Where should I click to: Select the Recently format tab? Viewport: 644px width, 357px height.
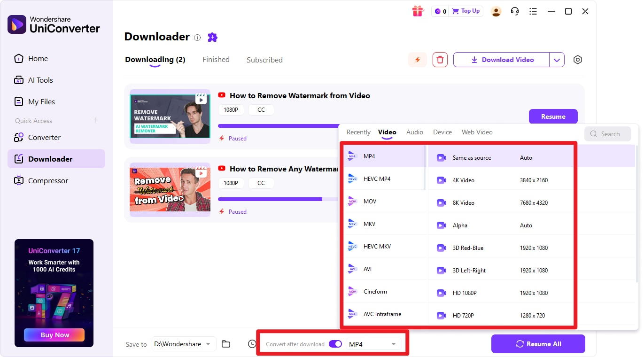(358, 132)
